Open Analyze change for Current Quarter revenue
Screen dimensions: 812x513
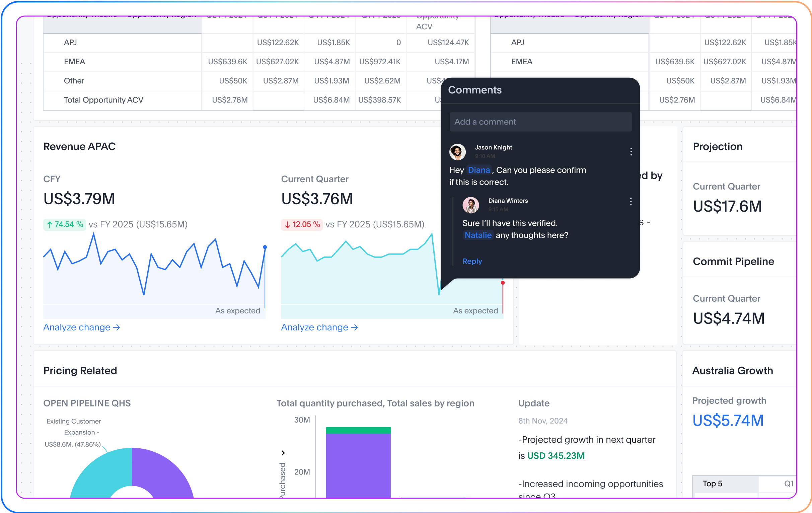click(x=319, y=327)
